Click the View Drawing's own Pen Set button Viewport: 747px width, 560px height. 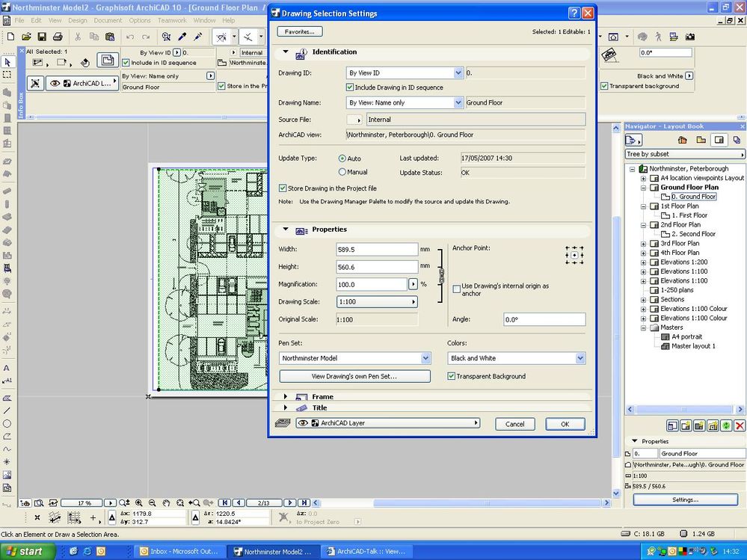click(x=354, y=377)
